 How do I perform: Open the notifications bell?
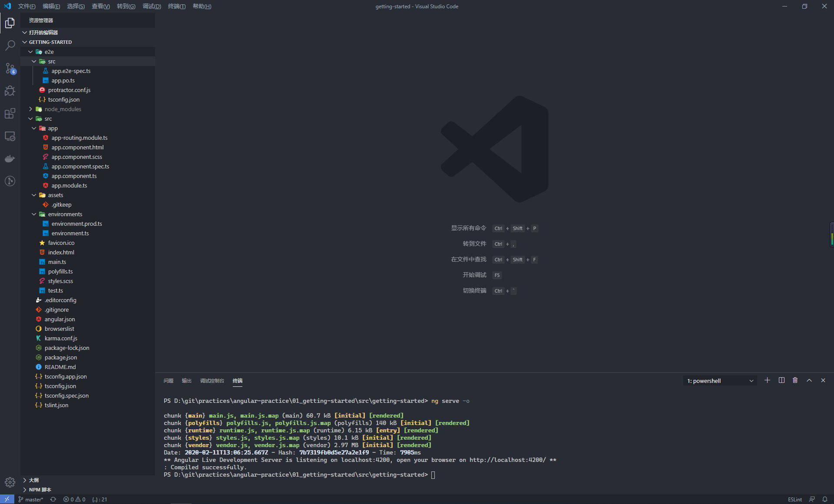point(825,499)
